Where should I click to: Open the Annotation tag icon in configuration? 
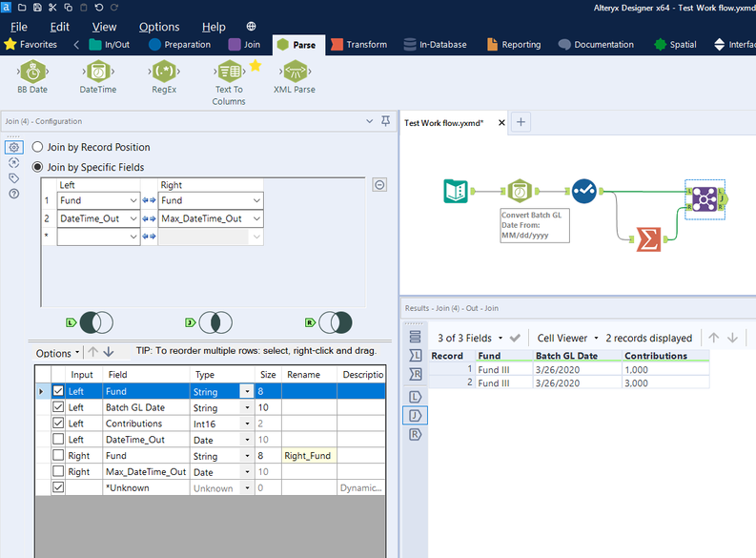14,178
